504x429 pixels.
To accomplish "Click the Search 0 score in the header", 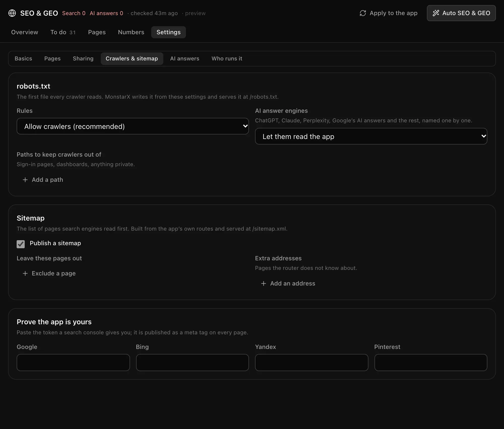I will point(74,13).
